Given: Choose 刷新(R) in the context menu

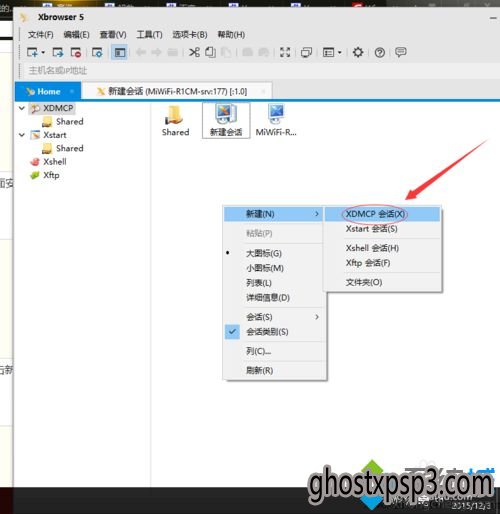Looking at the screenshot, I should pos(274,370).
